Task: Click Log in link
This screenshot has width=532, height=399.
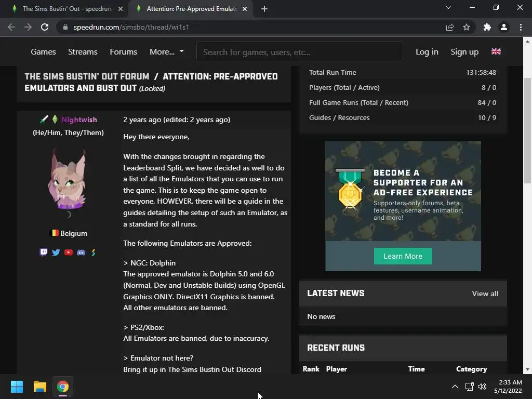Action: coord(427,51)
